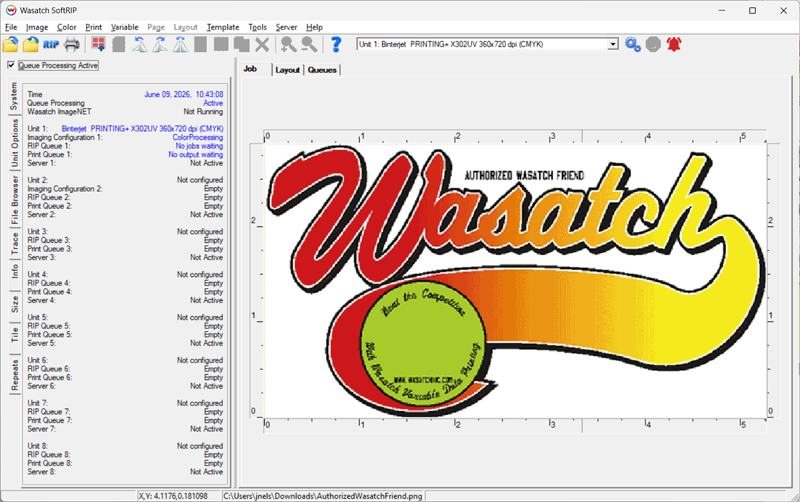Click the red alarm bell icon

674,44
